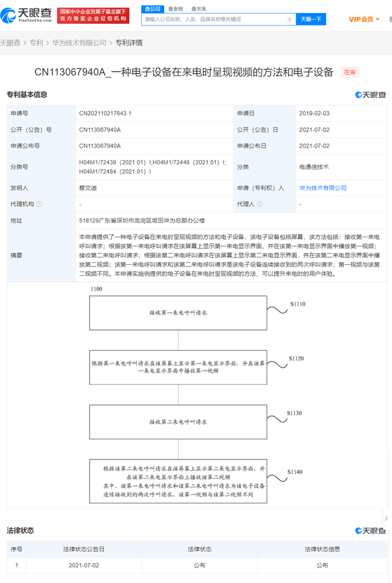This screenshot has height=583, width=392.
Task: Go to 专利 in breadcrumb
Action: pyautogui.click(x=36, y=43)
